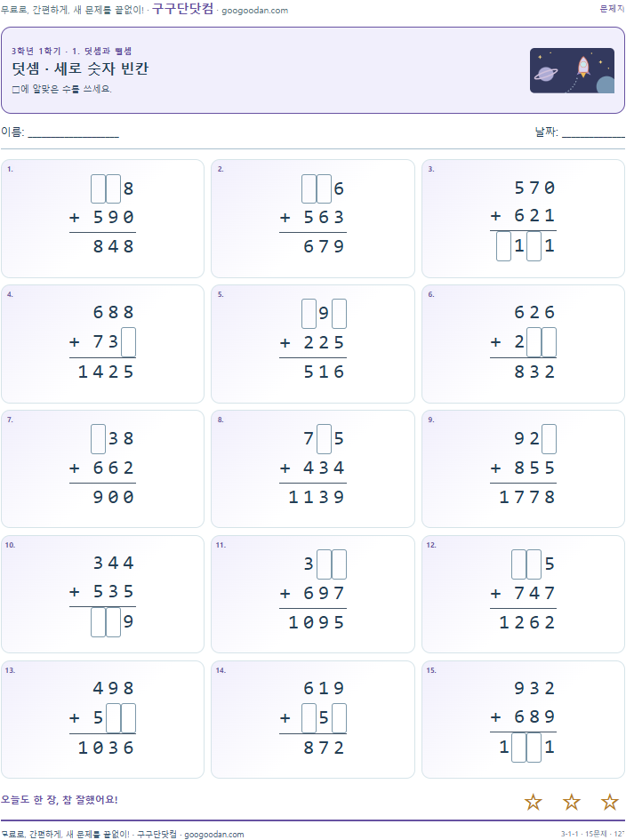Click the addend 434 in problem 8
Screen dimensions: 626x840
324,468
